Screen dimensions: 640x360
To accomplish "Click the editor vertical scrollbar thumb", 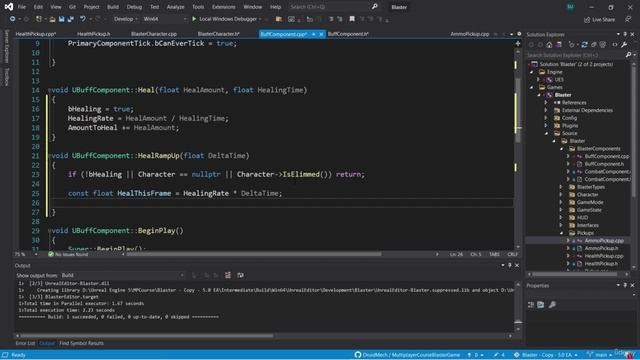I will pos(518,110).
